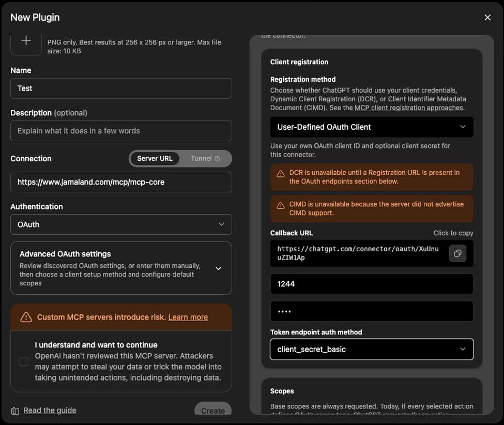504x425 pixels.
Task: Click the callback URL text to copy
Action: click(x=358, y=253)
